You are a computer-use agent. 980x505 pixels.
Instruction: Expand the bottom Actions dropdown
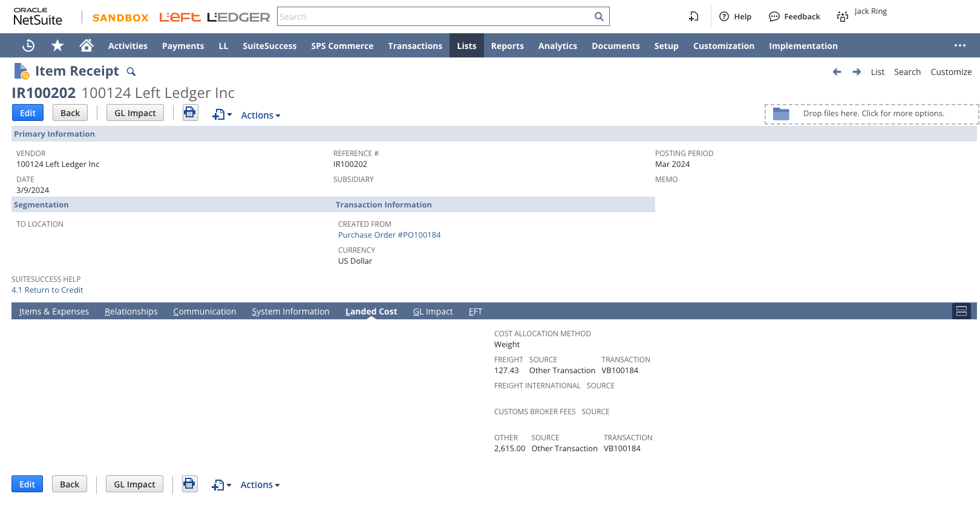pyautogui.click(x=260, y=484)
